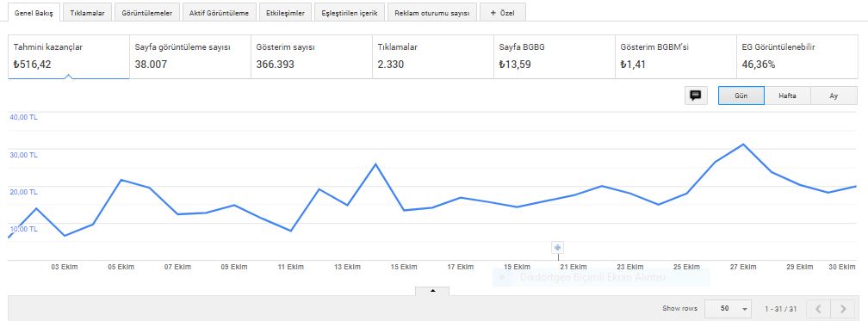Open the Etkileşimler tab
Screen dimensions: 868x321
[x=285, y=13]
